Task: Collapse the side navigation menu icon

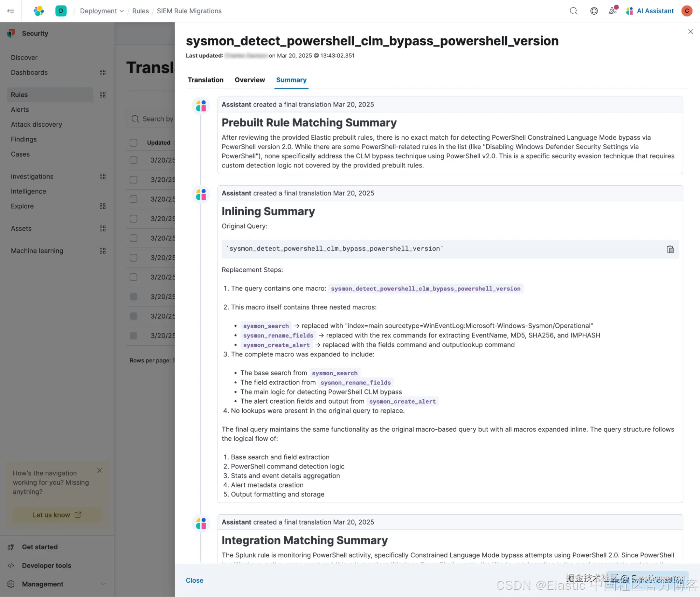Action: (x=11, y=11)
